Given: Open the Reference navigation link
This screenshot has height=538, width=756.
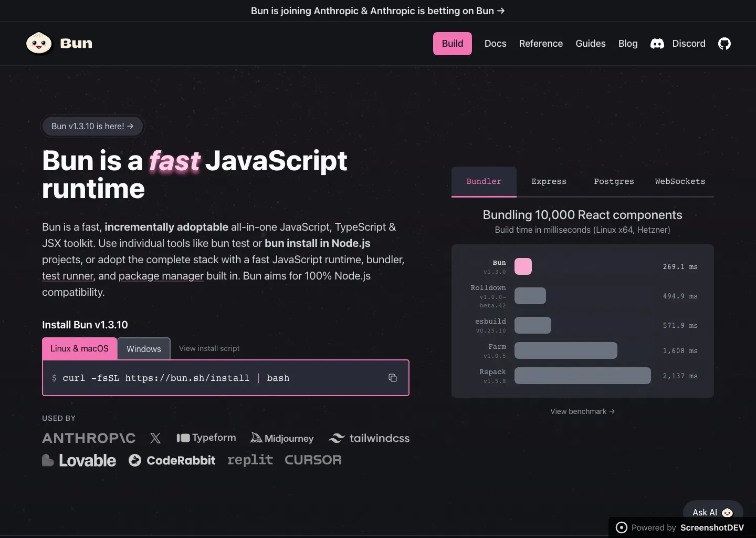Looking at the screenshot, I should pyautogui.click(x=541, y=44).
